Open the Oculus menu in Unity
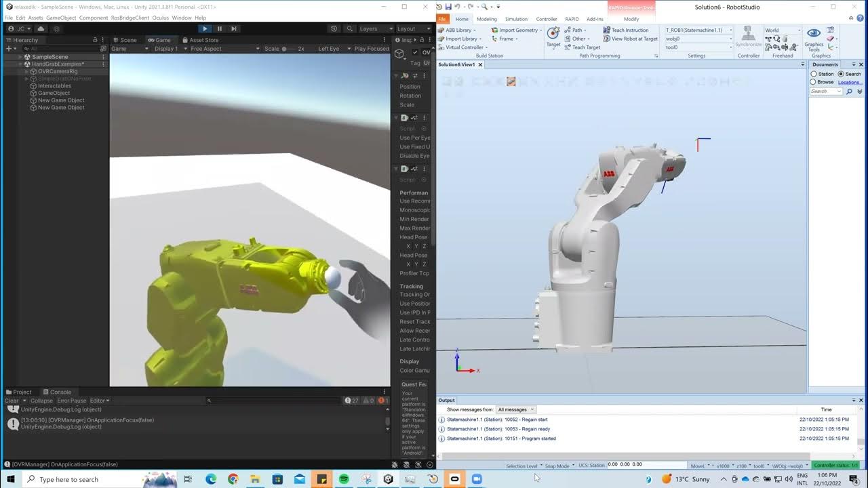 tap(160, 18)
